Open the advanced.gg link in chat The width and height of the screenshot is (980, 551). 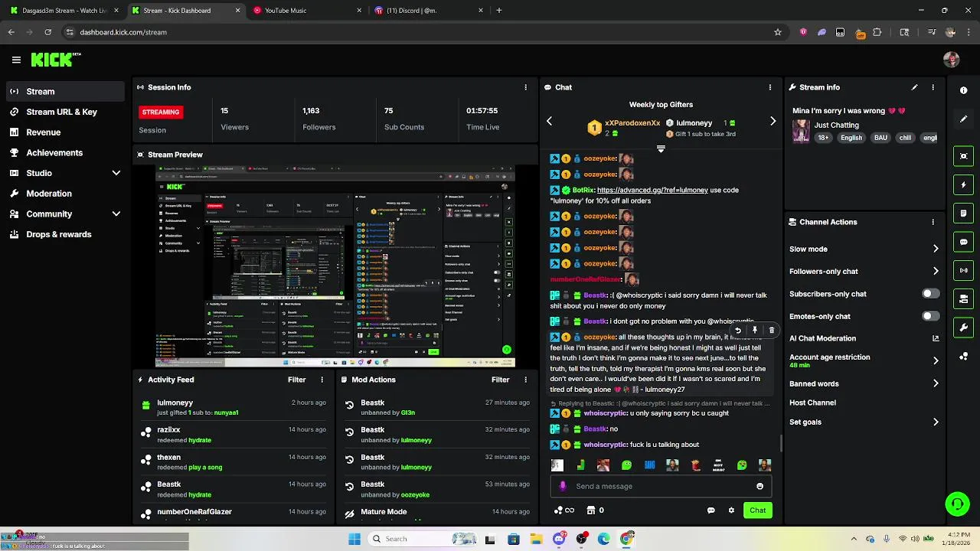(x=652, y=190)
